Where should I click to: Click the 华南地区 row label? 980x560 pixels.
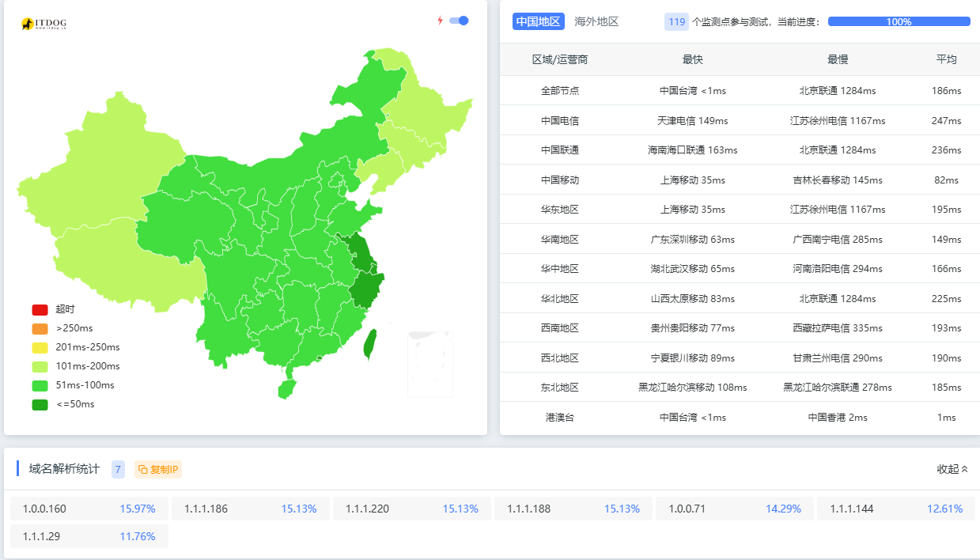560,240
